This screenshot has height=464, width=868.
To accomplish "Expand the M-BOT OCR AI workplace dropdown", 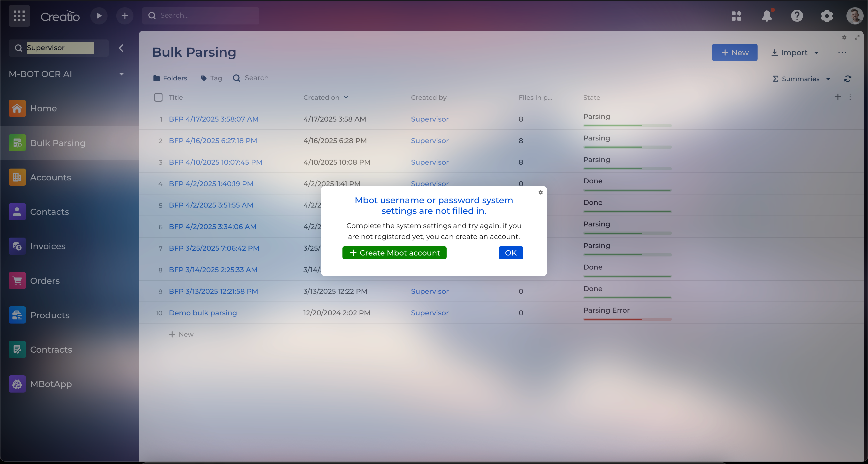I will (x=121, y=74).
